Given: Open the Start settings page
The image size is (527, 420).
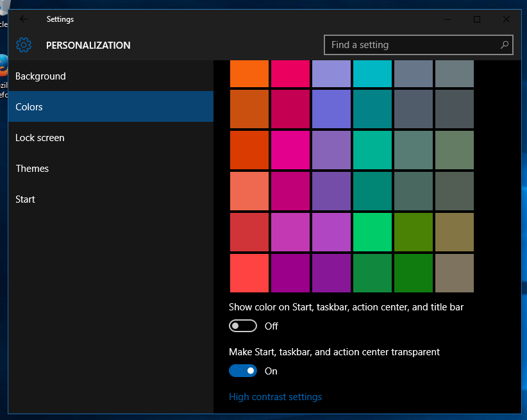Looking at the screenshot, I should tap(25, 199).
